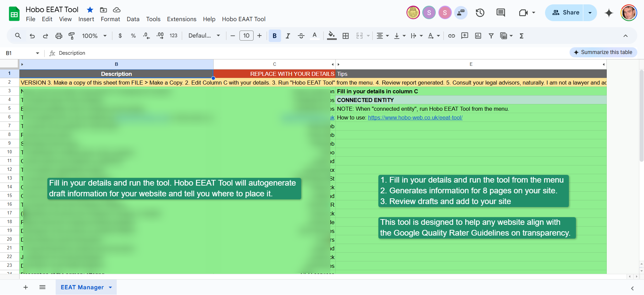Open horizontal align dropdown
644x295 pixels.
coord(382,36)
